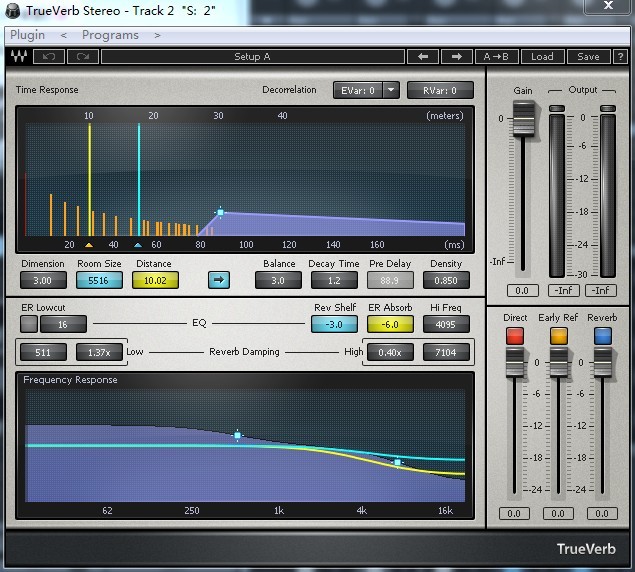Screen dimensions: 635x572
Task: Open the Programs menu
Action: 110,35
